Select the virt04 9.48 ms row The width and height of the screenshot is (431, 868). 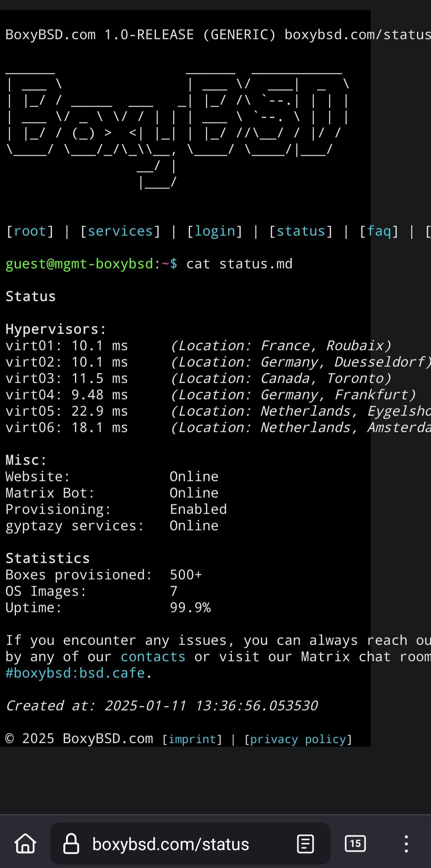pos(211,395)
